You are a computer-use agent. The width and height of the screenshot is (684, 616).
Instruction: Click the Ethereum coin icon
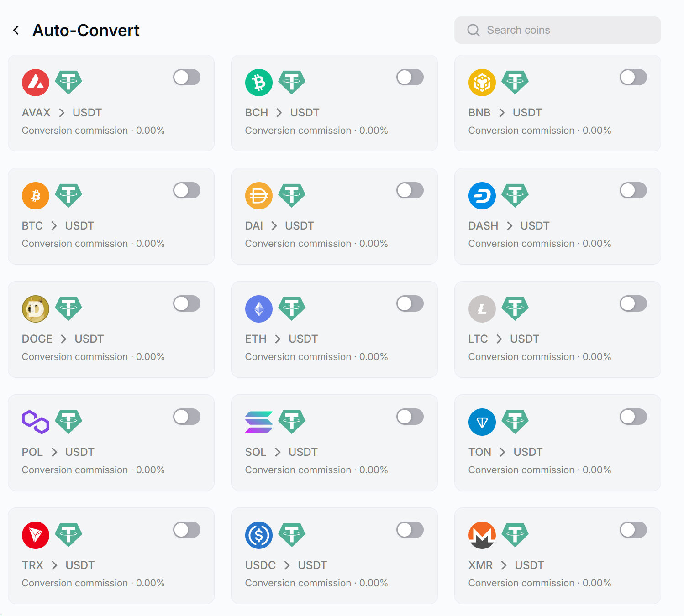259,309
